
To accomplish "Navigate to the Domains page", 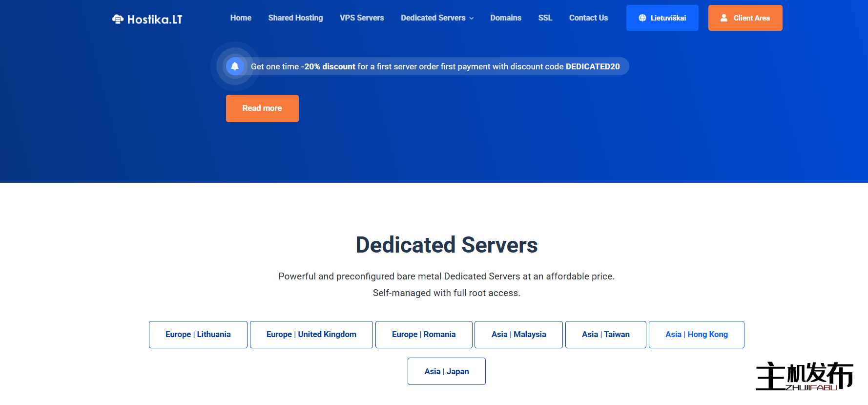I will click(505, 18).
